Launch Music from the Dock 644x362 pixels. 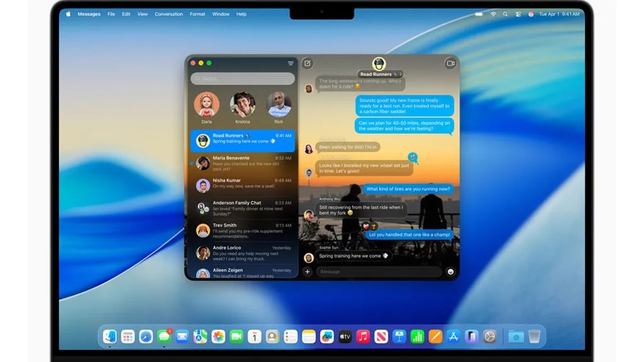[363, 336]
